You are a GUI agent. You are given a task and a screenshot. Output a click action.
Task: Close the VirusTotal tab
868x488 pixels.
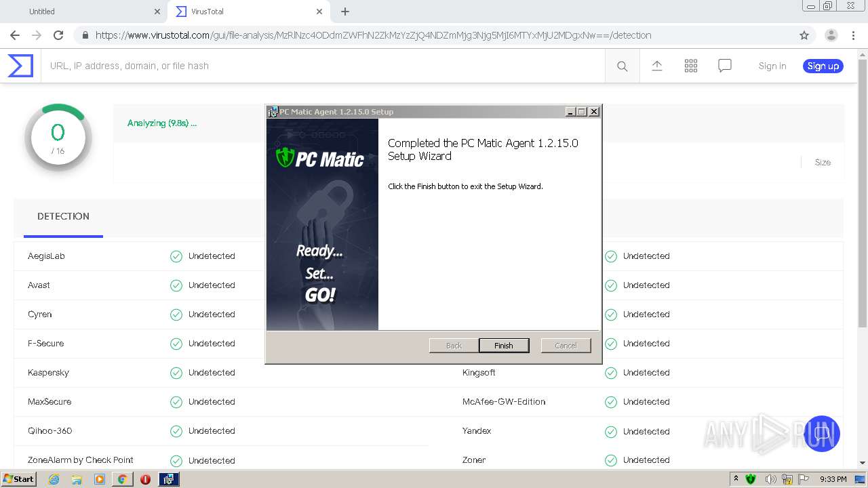(319, 12)
